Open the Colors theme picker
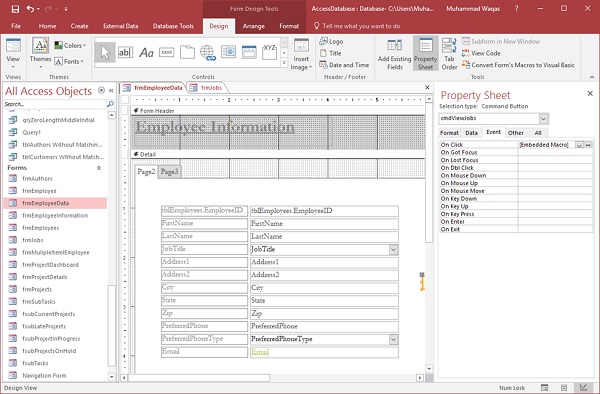Image resolution: width=600 pixels, height=394 pixels. tap(70, 45)
